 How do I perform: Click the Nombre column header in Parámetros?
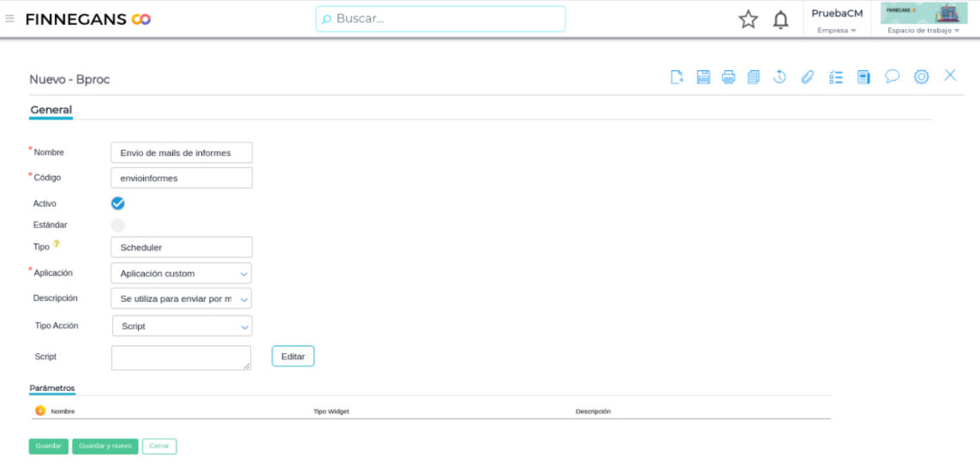63,411
